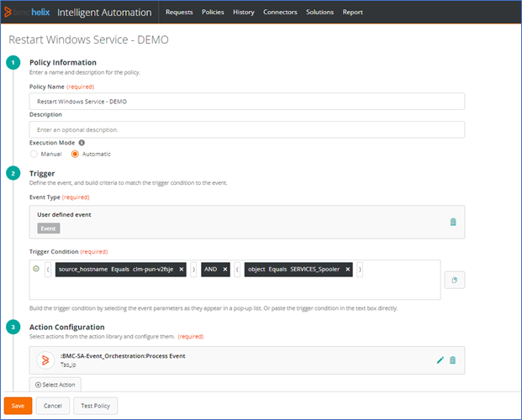The height and width of the screenshot is (420, 522).
Task: Click the Policy Name input field
Action: point(246,102)
